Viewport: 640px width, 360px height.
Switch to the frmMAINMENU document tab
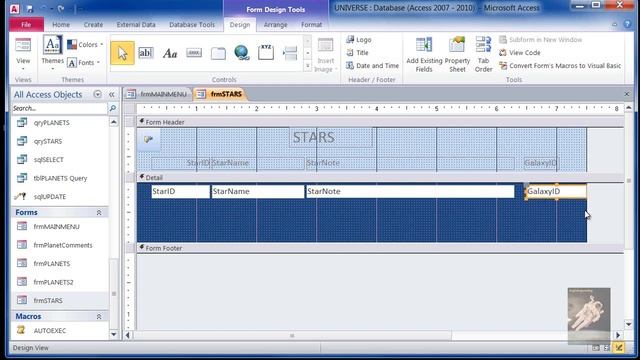(158, 94)
